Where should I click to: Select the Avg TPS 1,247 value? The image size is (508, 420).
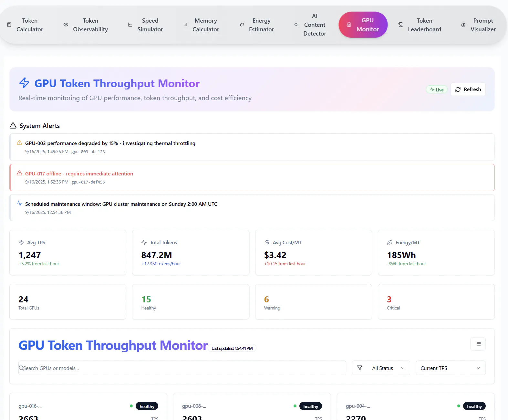pyautogui.click(x=30, y=255)
